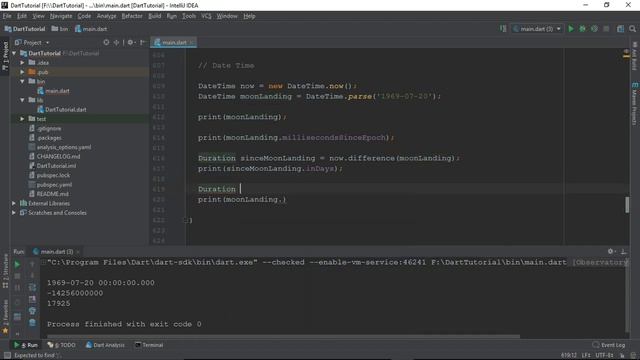Viewport: 640px width, 360px height.
Task: Open Run panel gear settings icon
Action: point(611,251)
